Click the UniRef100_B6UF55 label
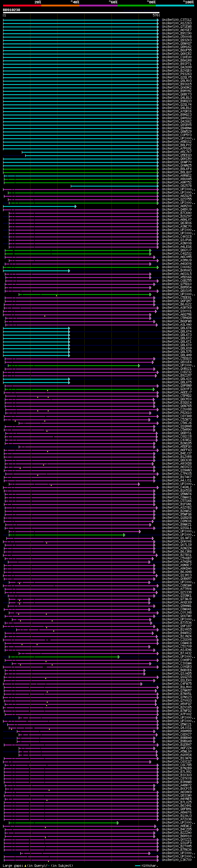The image size is (197, 868). (x=177, y=50)
